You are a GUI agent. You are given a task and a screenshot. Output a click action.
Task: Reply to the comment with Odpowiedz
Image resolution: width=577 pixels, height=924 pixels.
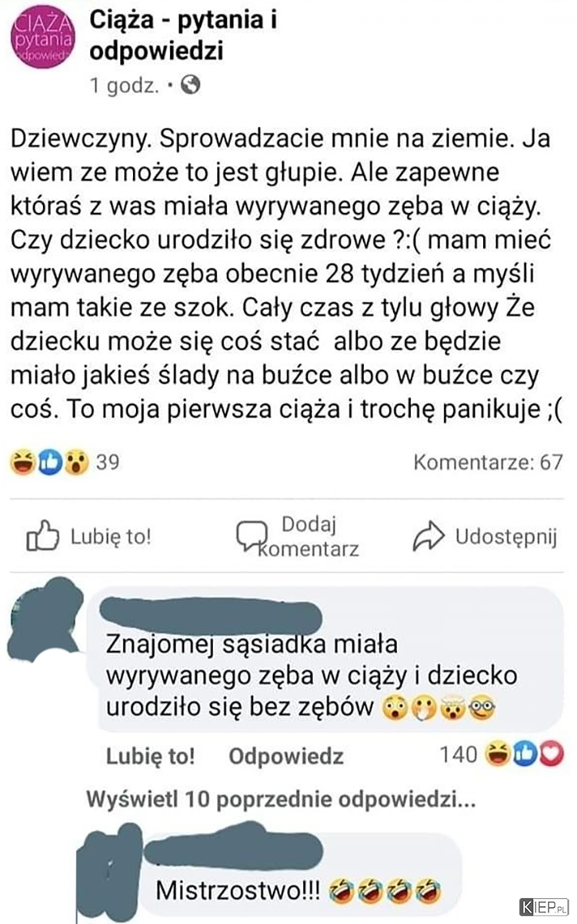pos(287,756)
